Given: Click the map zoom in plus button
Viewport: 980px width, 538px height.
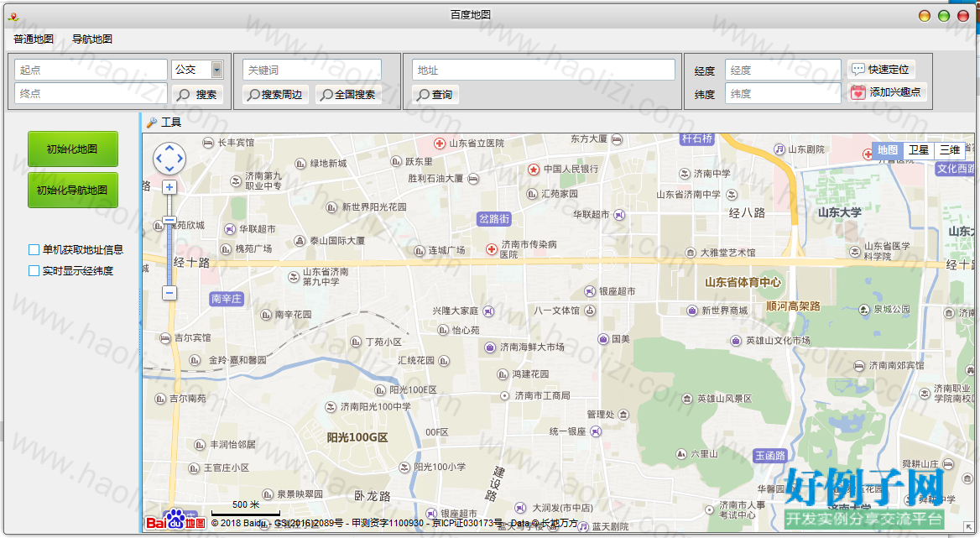Looking at the screenshot, I should click(x=169, y=187).
